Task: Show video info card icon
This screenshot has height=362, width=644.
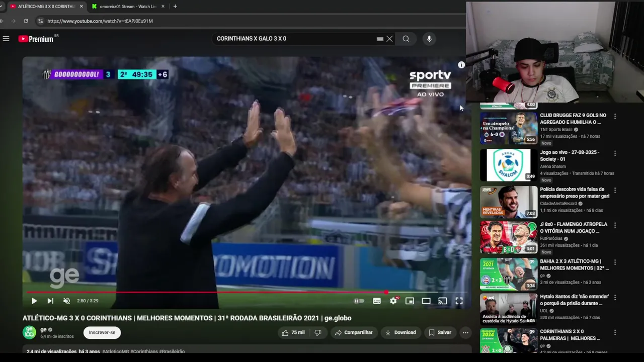Action: point(461,65)
